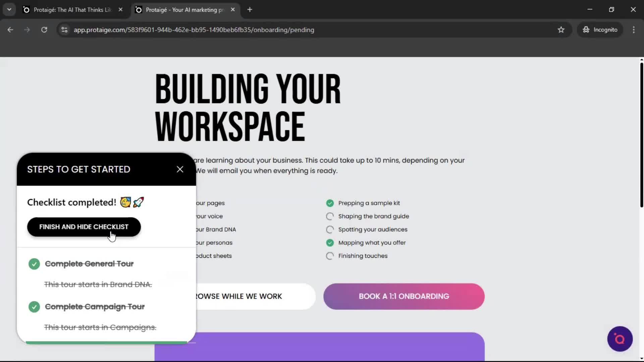The width and height of the screenshot is (644, 362).
Task: Close the Steps To Get Started checklist
Action: 180,169
